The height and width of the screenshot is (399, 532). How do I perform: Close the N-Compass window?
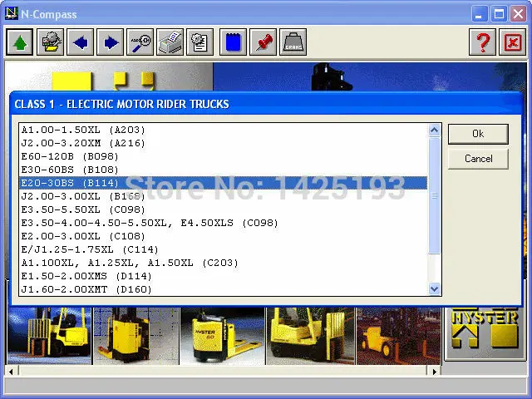tap(518, 14)
